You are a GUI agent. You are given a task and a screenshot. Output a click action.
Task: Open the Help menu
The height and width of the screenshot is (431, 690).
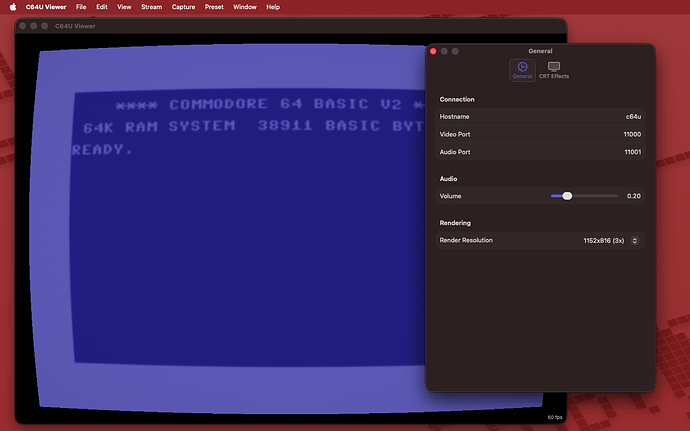tap(273, 7)
